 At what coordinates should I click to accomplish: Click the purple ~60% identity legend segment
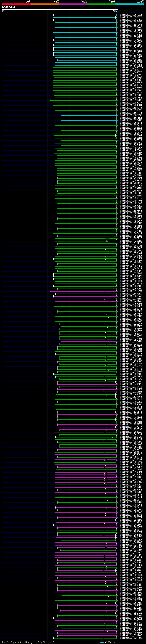[73, 4]
